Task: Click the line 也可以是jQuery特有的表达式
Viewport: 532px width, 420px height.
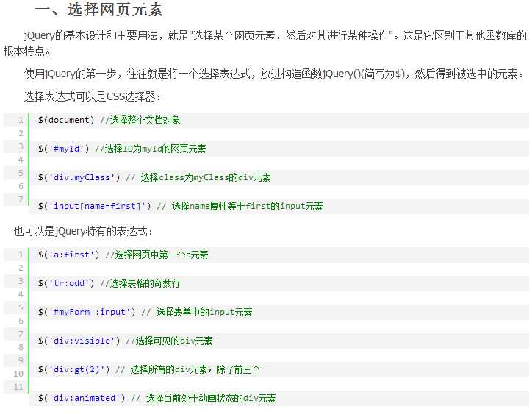Action: pyautogui.click(x=84, y=232)
